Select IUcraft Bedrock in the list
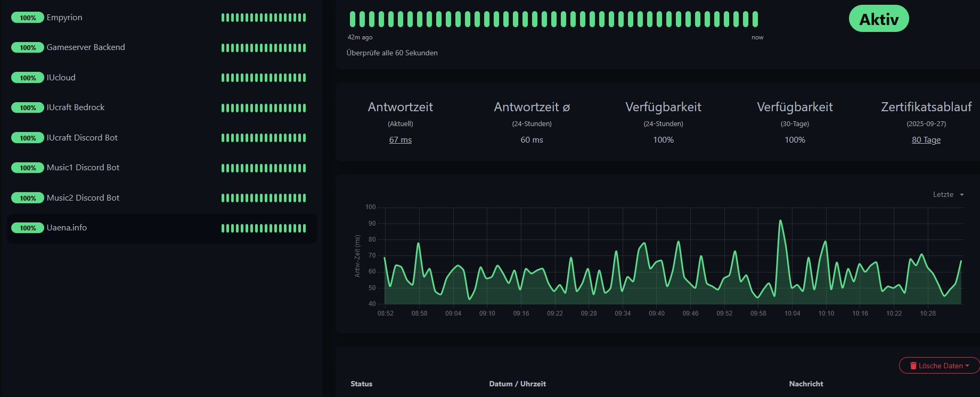The width and height of the screenshot is (980, 397). (76, 107)
